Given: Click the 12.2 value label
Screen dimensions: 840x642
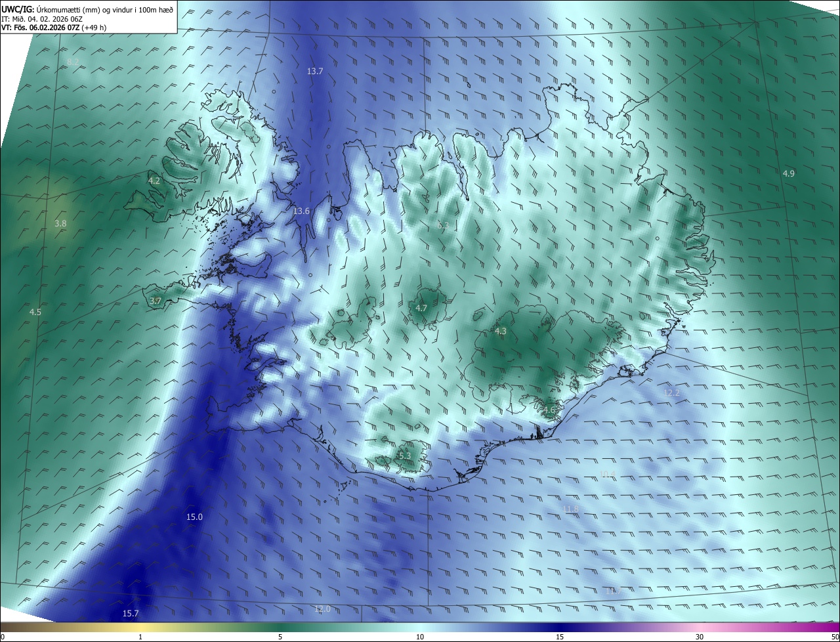Looking at the screenshot, I should point(671,393).
